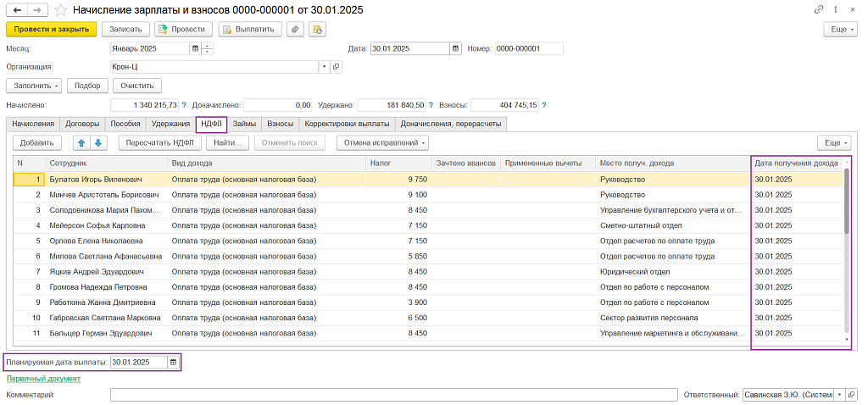Switch to the Договоры tab
The image size is (868, 405).
[x=82, y=125]
